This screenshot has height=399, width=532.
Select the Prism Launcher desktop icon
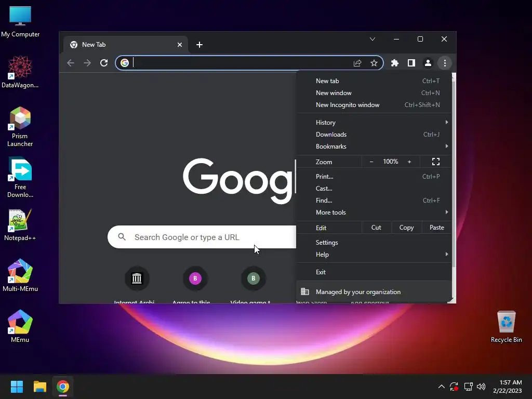pyautogui.click(x=20, y=127)
